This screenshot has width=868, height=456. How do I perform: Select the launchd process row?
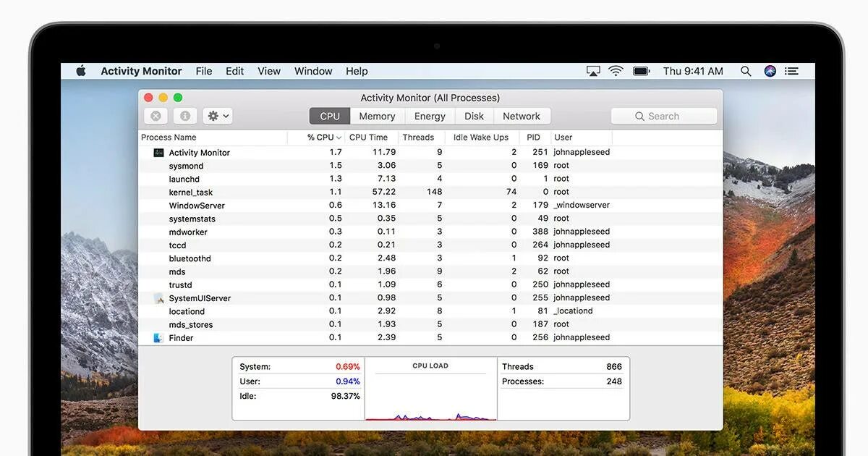430,179
